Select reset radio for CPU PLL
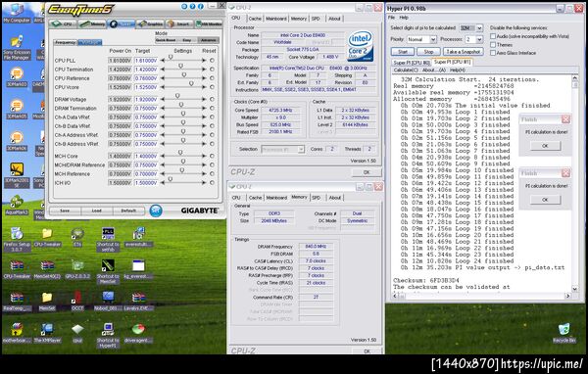The width and height of the screenshot is (588, 374). click(212, 61)
